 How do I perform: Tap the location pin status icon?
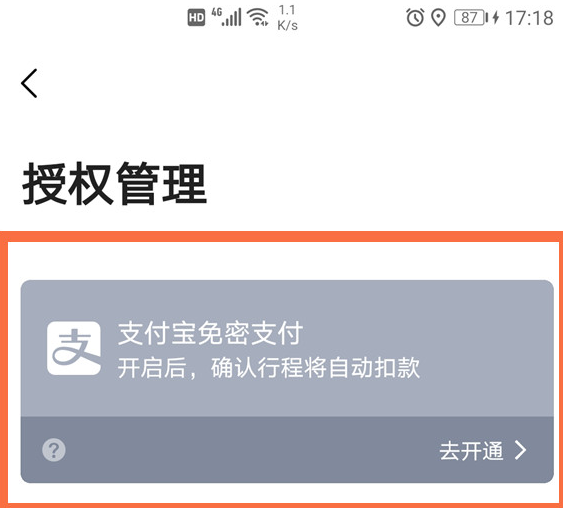[438, 18]
